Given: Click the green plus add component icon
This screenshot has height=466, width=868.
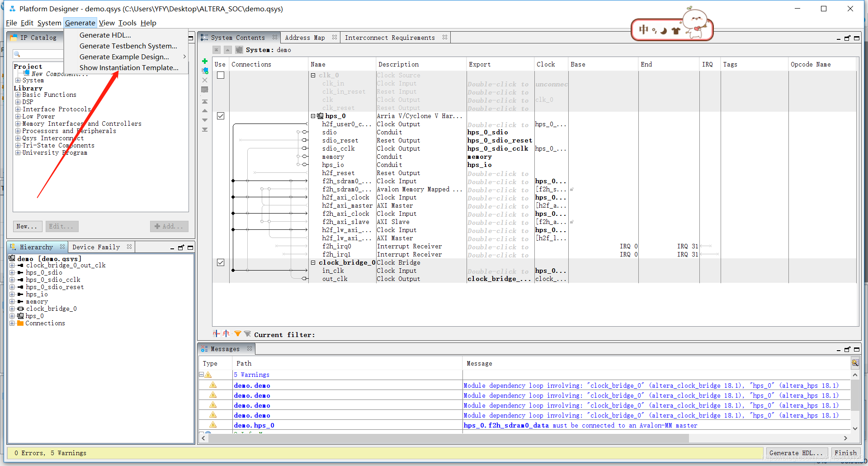Looking at the screenshot, I should pos(205,61).
